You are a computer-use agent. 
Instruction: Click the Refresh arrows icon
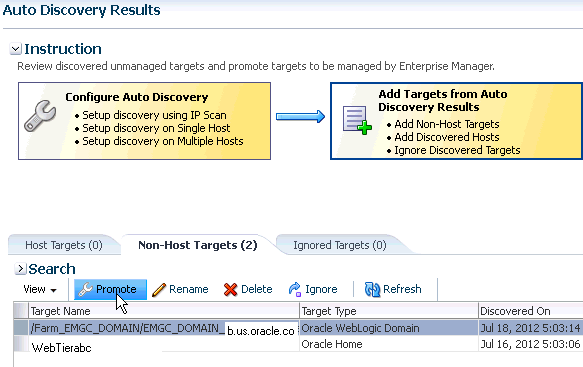tap(372, 290)
